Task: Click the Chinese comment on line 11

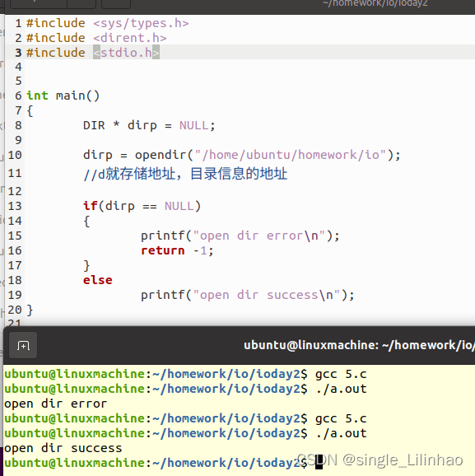Action: pos(185,174)
